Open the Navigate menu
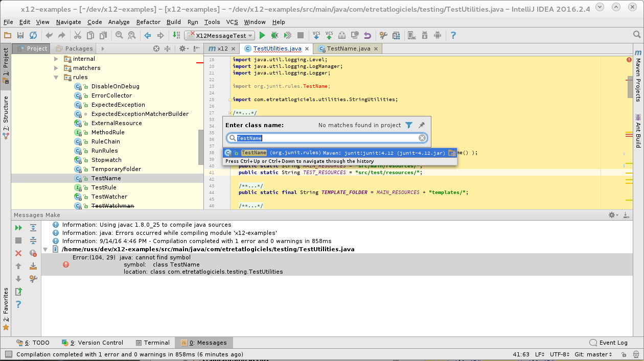 [68, 22]
